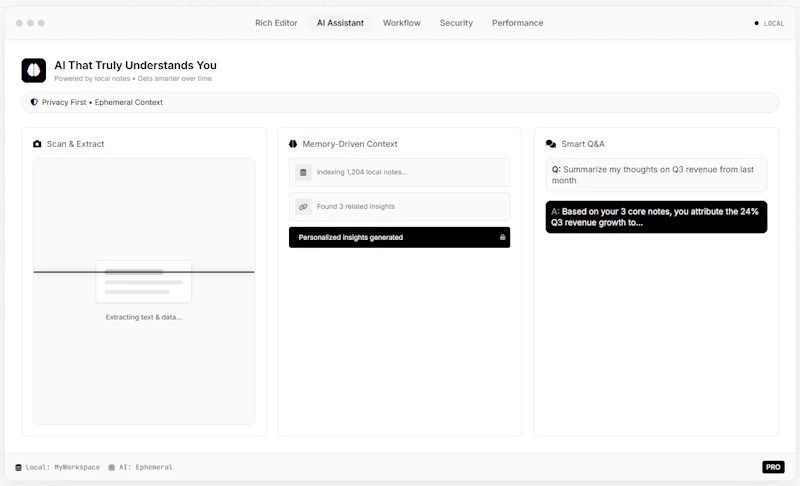
Task: Click the document thumbnail in the scan area
Action: click(144, 282)
